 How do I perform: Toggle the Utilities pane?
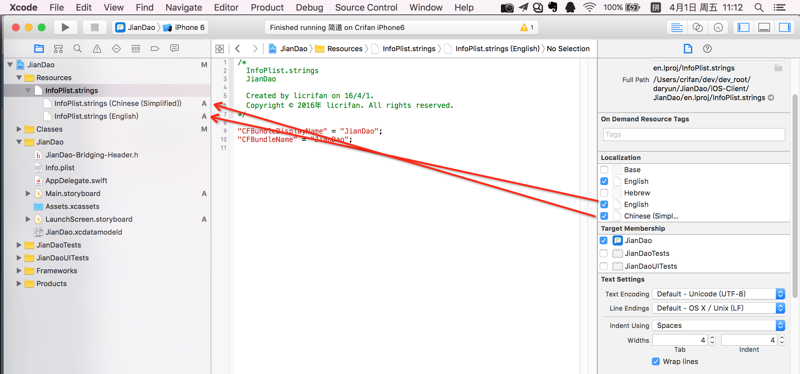tap(784, 28)
